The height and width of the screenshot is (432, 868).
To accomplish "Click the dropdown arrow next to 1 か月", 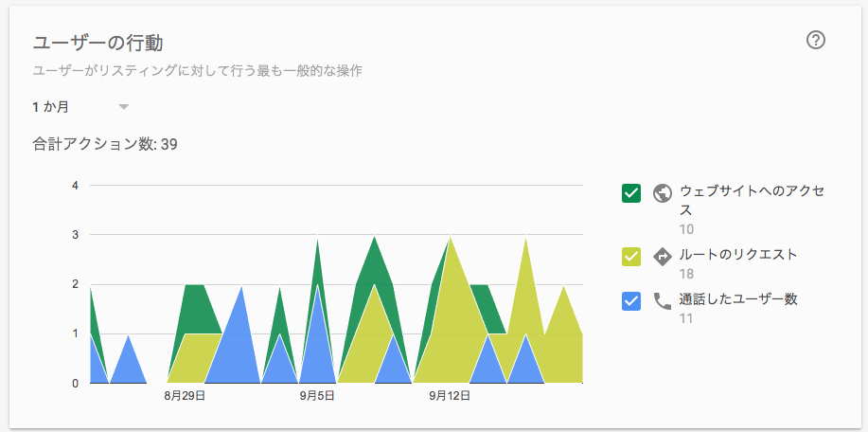I will 124,107.
